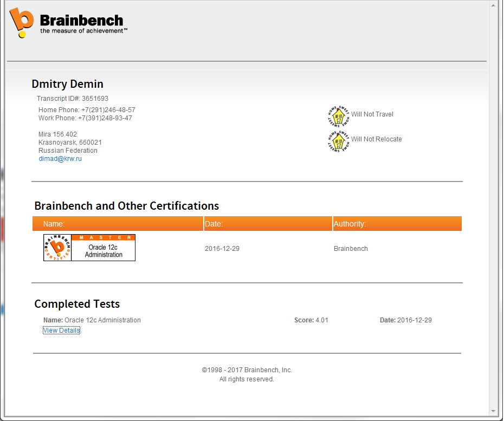Click the Will Not Relocate house icon
The width and height of the screenshot is (504, 421).
(x=339, y=140)
